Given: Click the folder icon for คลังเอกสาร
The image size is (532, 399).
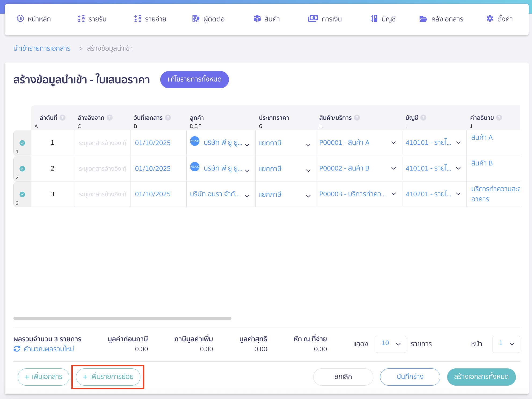Looking at the screenshot, I should coord(423,19).
